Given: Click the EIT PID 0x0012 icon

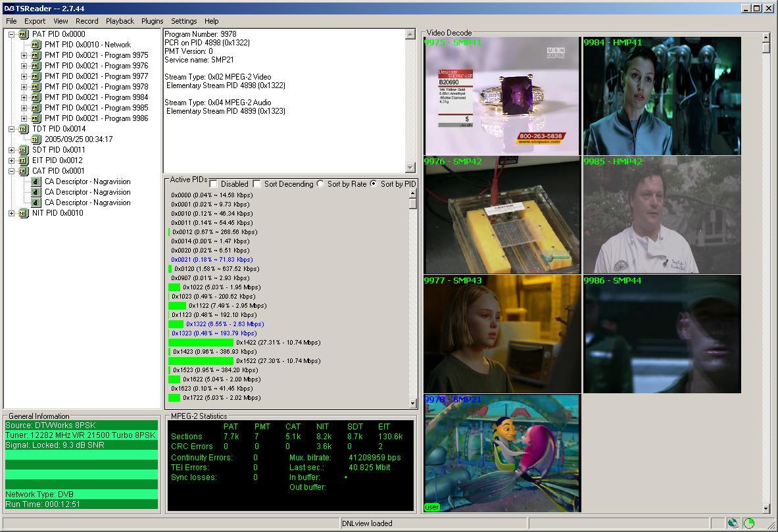Looking at the screenshot, I should click(23, 160).
